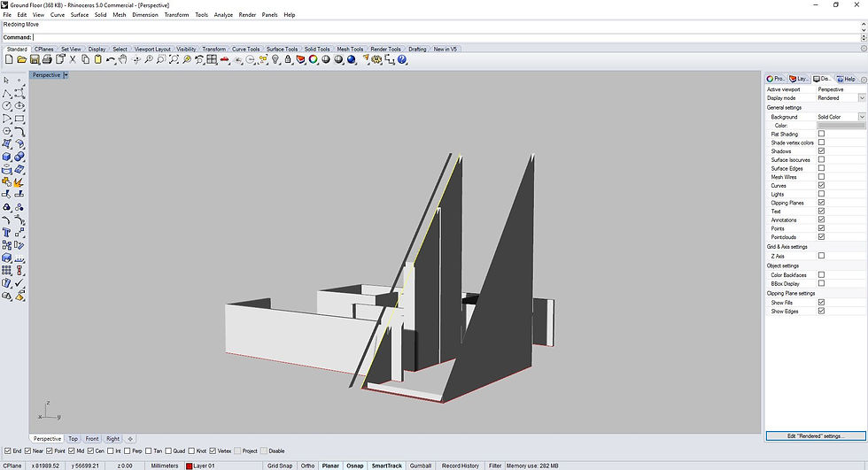This screenshot has width=868, height=470.
Task: Click the New file icon
Action: pos(9,59)
